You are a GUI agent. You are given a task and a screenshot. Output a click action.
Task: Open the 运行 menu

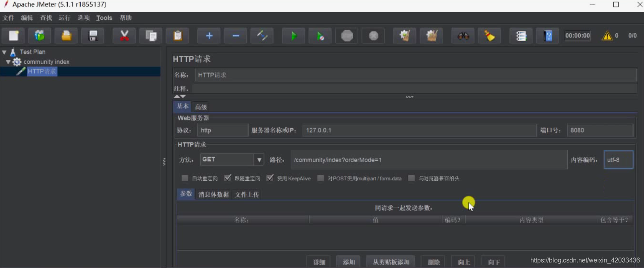64,18
